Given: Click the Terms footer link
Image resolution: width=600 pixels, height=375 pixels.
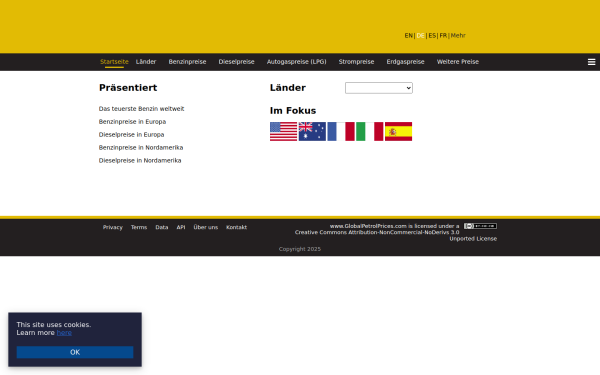Looking at the screenshot, I should (139, 227).
